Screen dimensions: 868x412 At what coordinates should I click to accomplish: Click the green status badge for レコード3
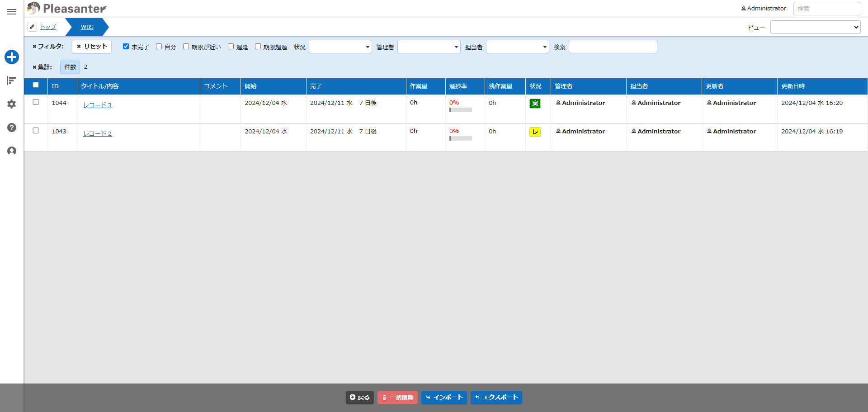coord(535,104)
